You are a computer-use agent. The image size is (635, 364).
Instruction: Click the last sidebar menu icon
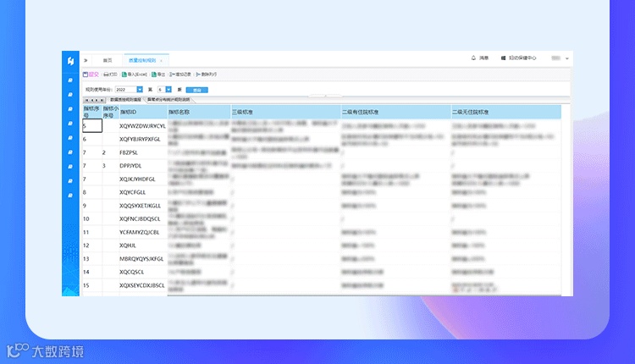[70, 196]
